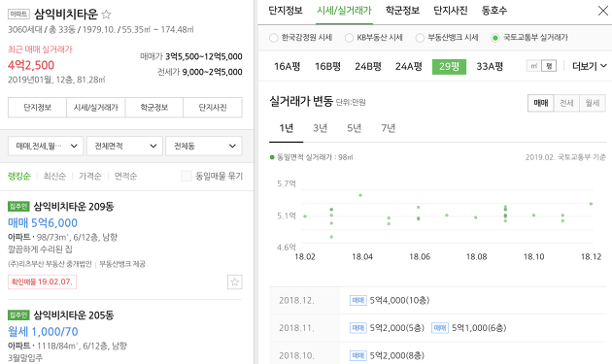Viewport: 612px width, 364px height.
Task: Open the 전체면적 area dropdown
Action: click(124, 146)
